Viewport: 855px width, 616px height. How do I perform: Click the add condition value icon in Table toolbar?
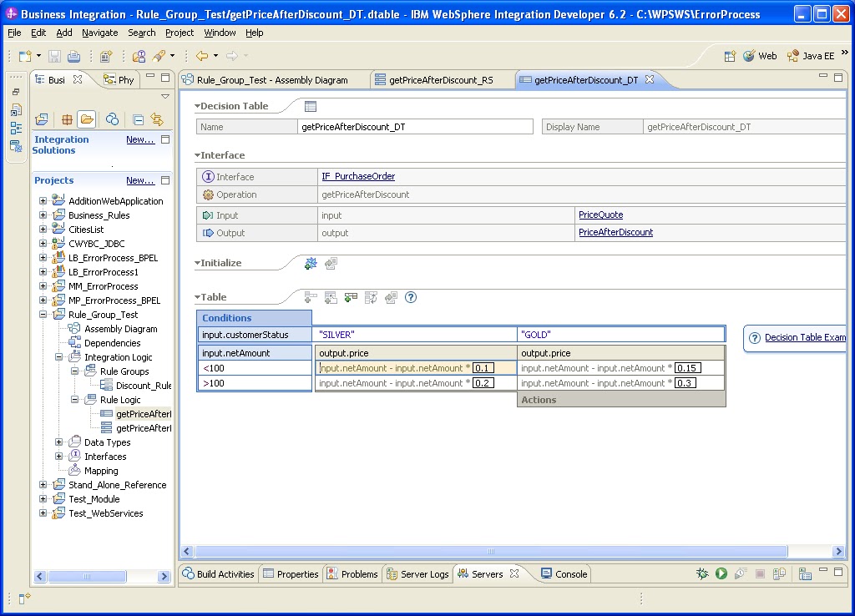[311, 297]
